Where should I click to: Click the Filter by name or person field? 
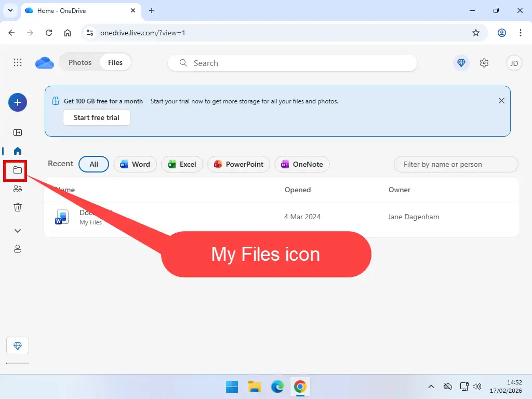click(455, 164)
